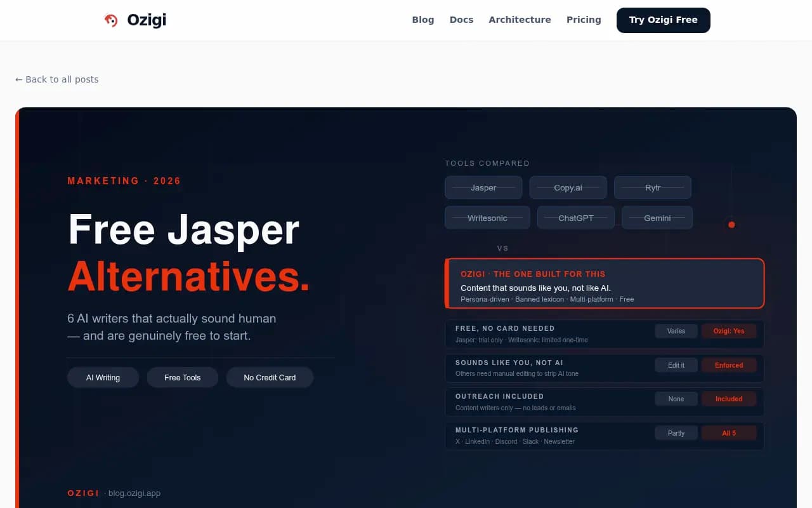Click the 'Enforced' badge
This screenshot has height=508, width=812.
pyautogui.click(x=729, y=365)
